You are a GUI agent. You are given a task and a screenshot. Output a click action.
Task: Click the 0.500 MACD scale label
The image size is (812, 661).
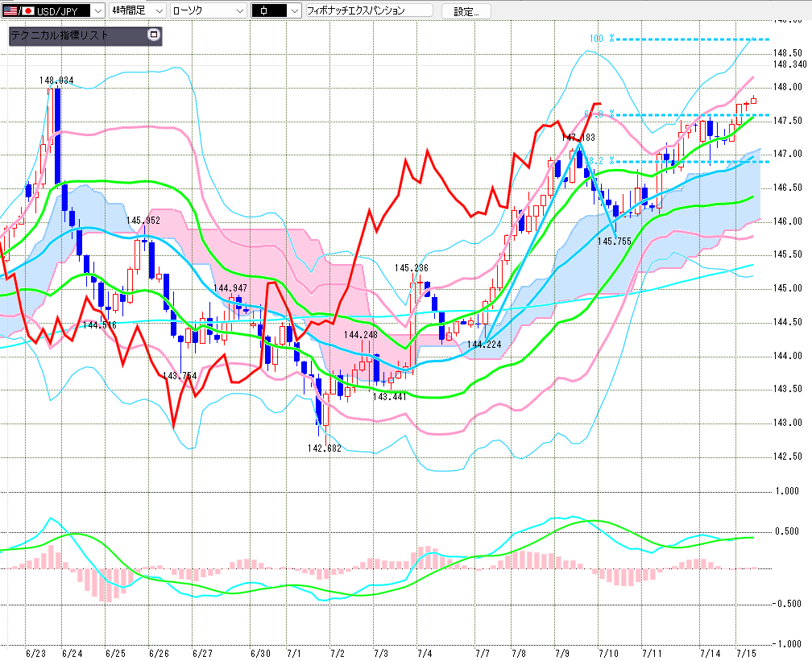[x=787, y=531]
